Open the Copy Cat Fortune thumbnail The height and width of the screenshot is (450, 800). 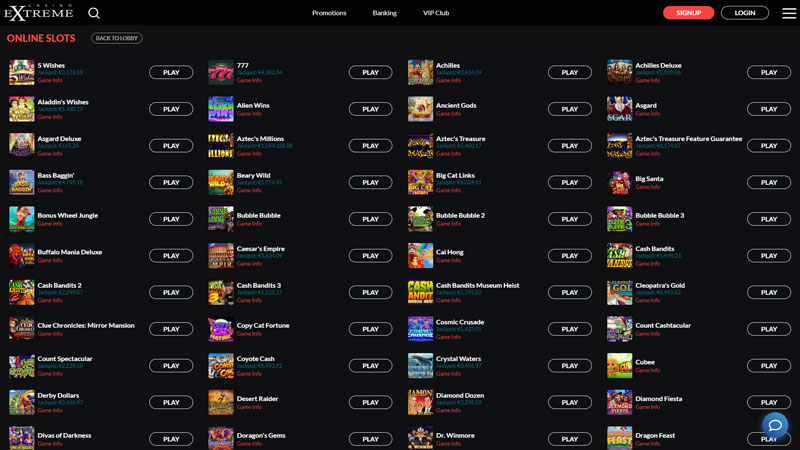(221, 329)
